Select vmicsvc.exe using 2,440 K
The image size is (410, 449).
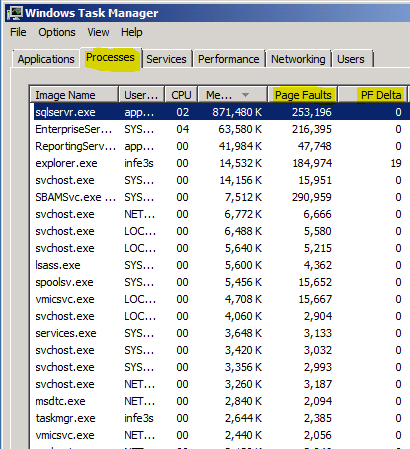[x=220, y=435]
